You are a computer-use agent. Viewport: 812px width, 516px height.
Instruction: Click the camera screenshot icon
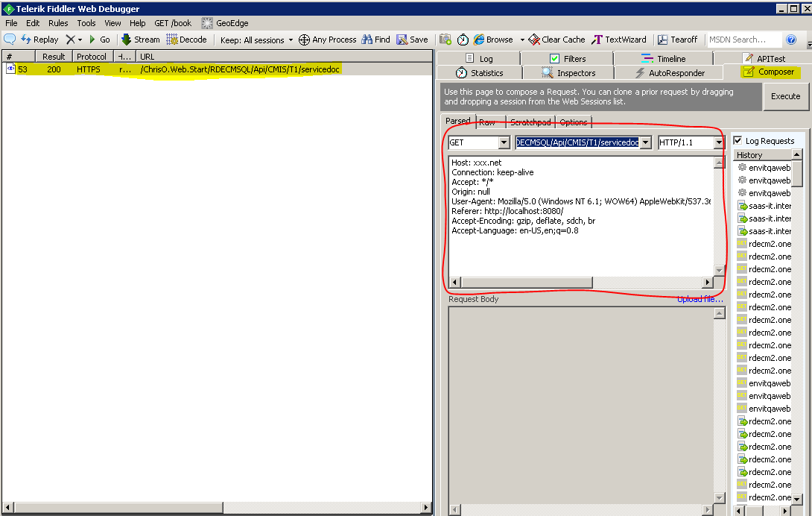click(x=445, y=40)
